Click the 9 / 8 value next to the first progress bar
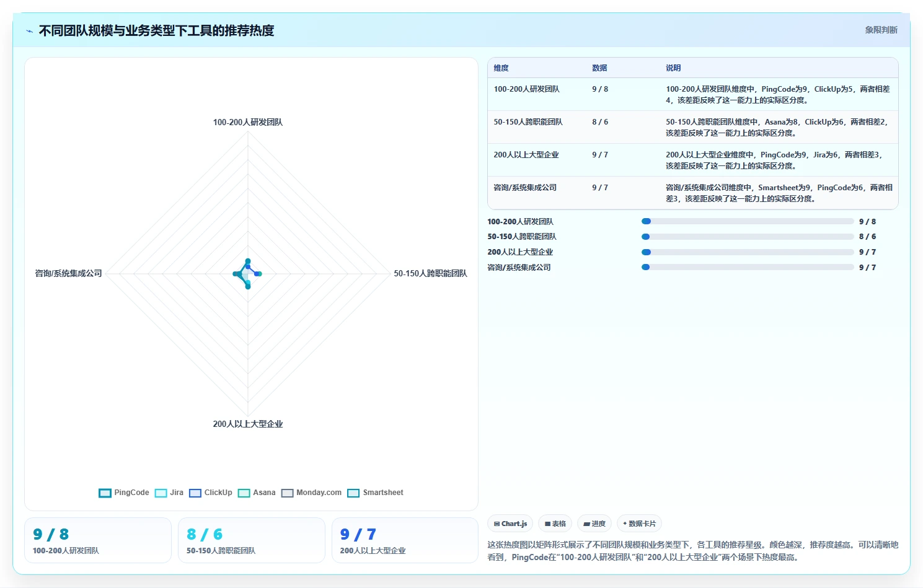The image size is (923, 588). [x=867, y=222]
